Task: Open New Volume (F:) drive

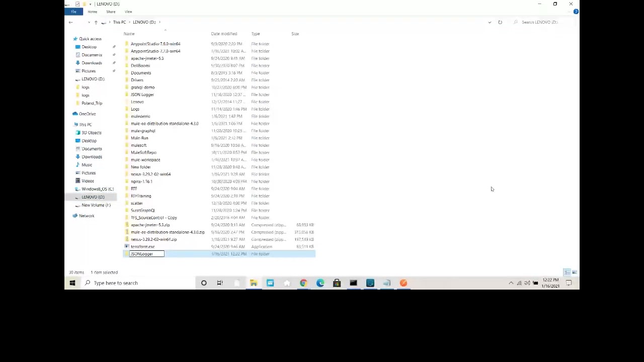Action: pyautogui.click(x=96, y=205)
